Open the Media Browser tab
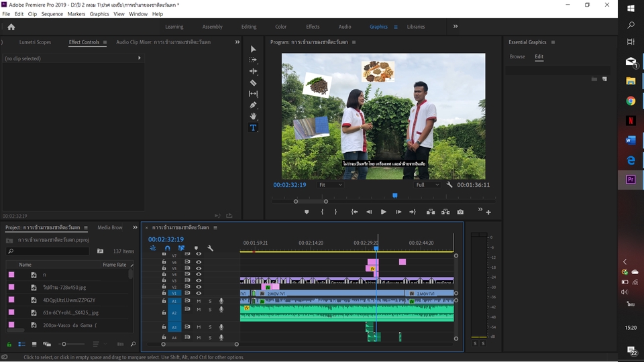This screenshot has width=644, height=362. pos(109,227)
